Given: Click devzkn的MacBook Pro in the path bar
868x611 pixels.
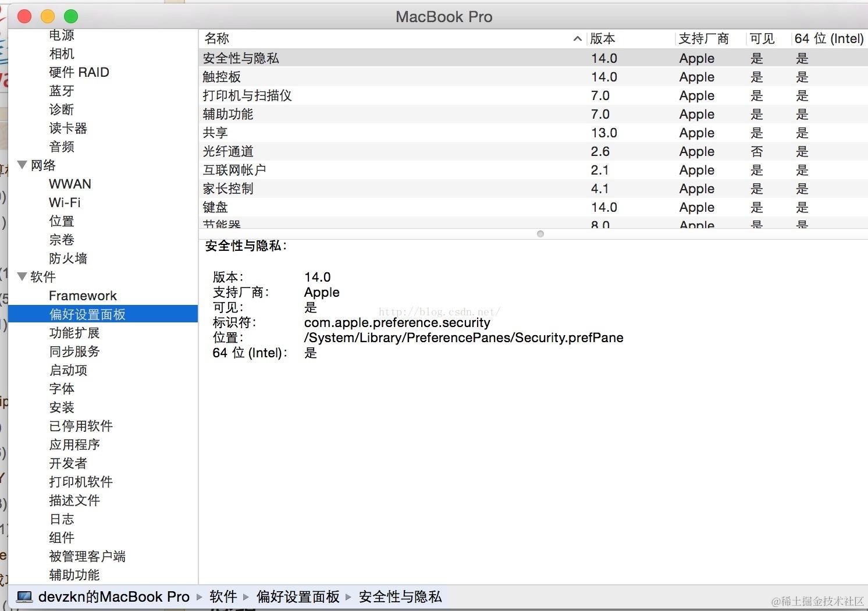Looking at the screenshot, I should (114, 597).
